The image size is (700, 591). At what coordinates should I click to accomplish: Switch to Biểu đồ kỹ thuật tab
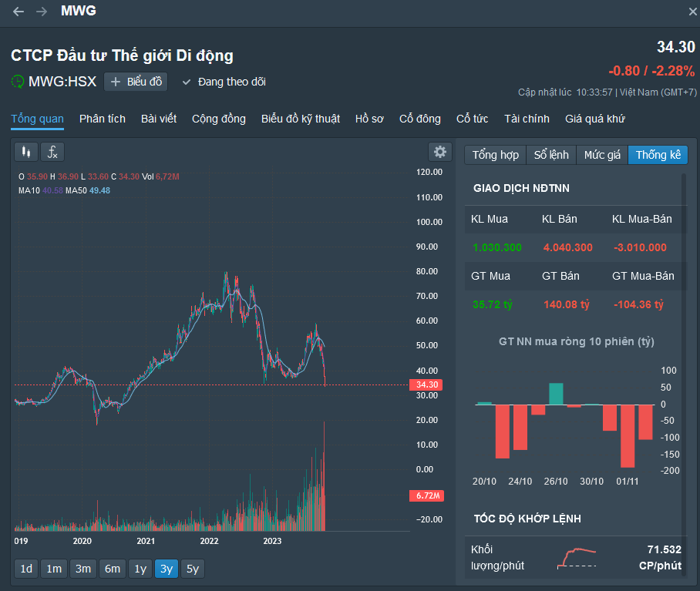pyautogui.click(x=301, y=119)
